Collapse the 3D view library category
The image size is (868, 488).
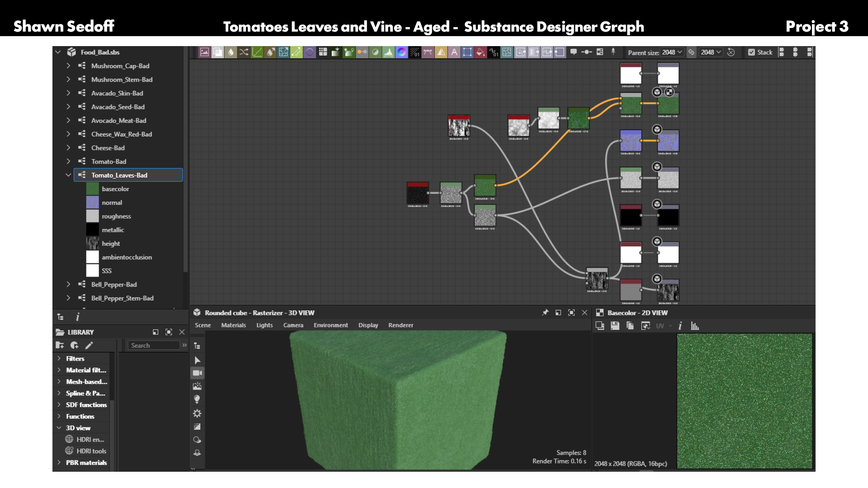[x=59, y=428]
